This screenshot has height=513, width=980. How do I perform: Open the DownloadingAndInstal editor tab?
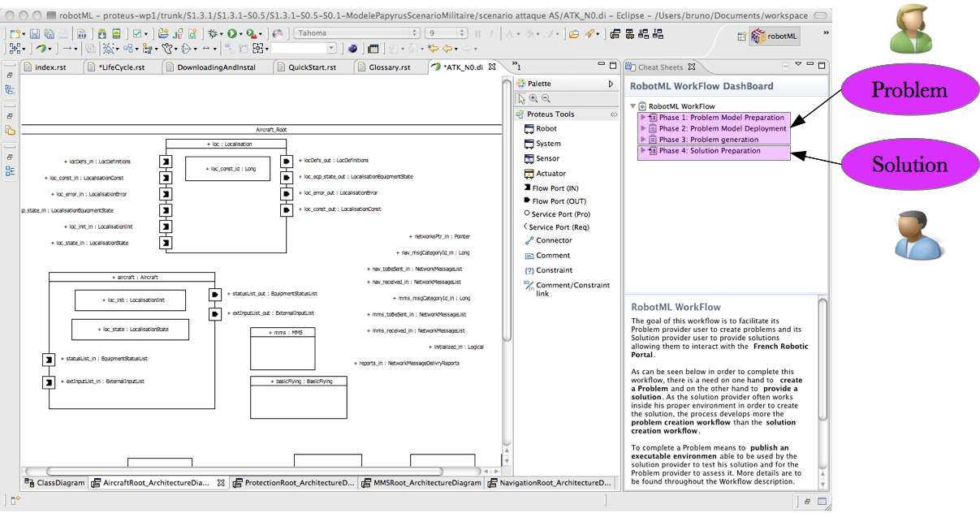(x=216, y=67)
